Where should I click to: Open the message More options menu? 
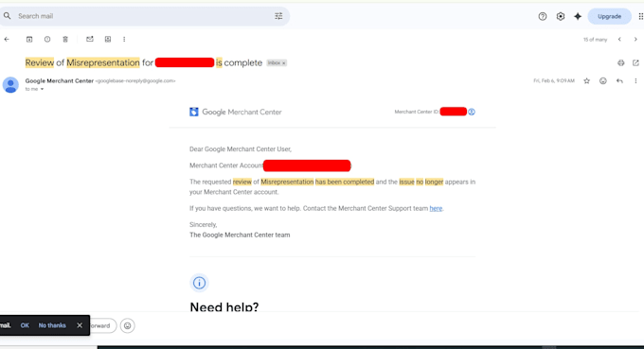(635, 80)
